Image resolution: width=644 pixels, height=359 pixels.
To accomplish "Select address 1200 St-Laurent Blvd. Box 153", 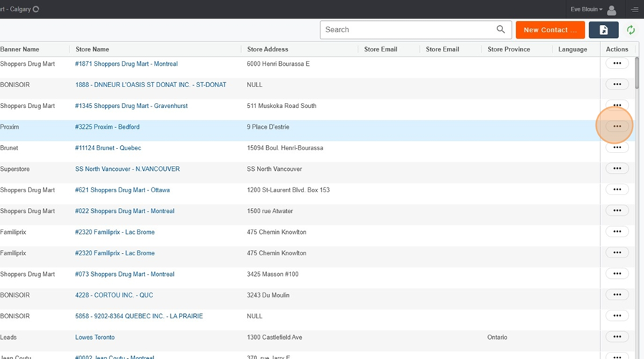I will click(288, 190).
